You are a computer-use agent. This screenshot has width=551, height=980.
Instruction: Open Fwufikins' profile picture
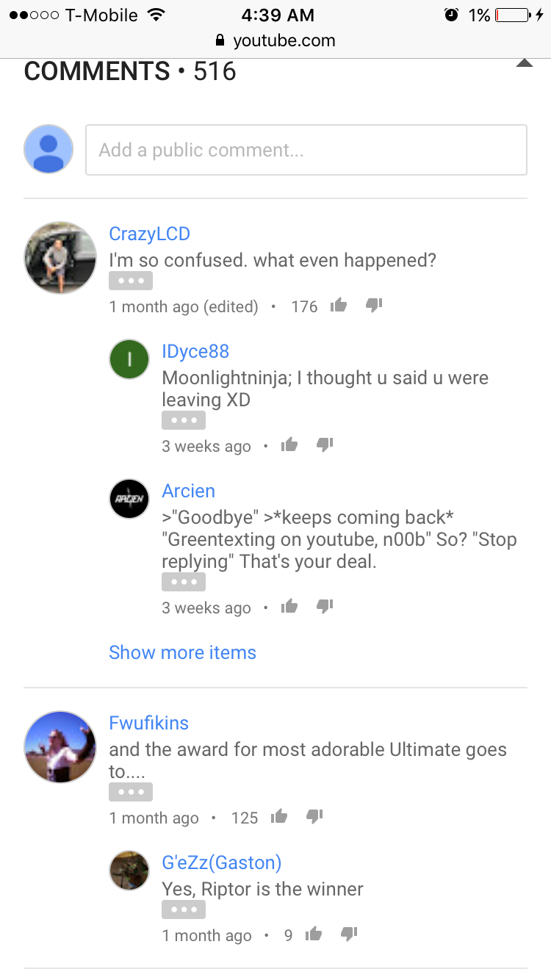click(x=60, y=746)
